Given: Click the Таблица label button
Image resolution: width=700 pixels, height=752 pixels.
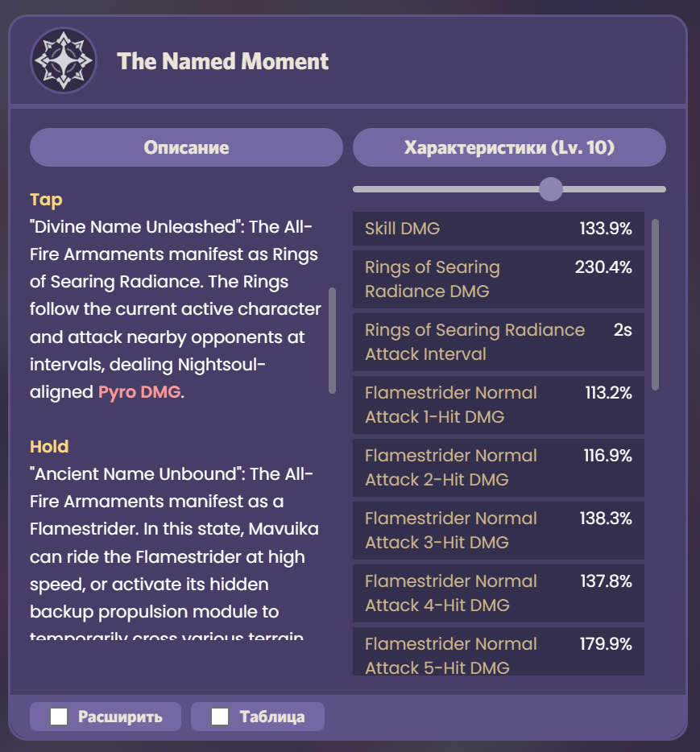Looking at the screenshot, I should (x=271, y=717).
